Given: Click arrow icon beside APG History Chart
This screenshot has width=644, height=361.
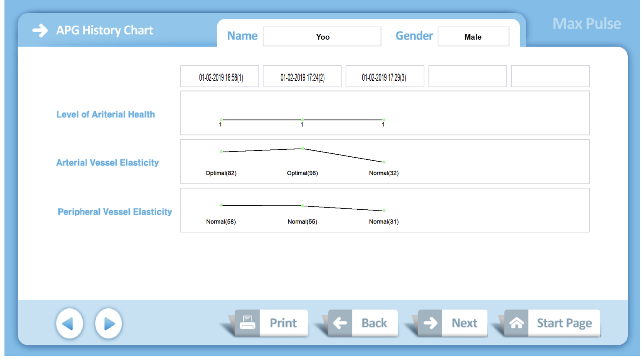Looking at the screenshot, I should (x=40, y=30).
